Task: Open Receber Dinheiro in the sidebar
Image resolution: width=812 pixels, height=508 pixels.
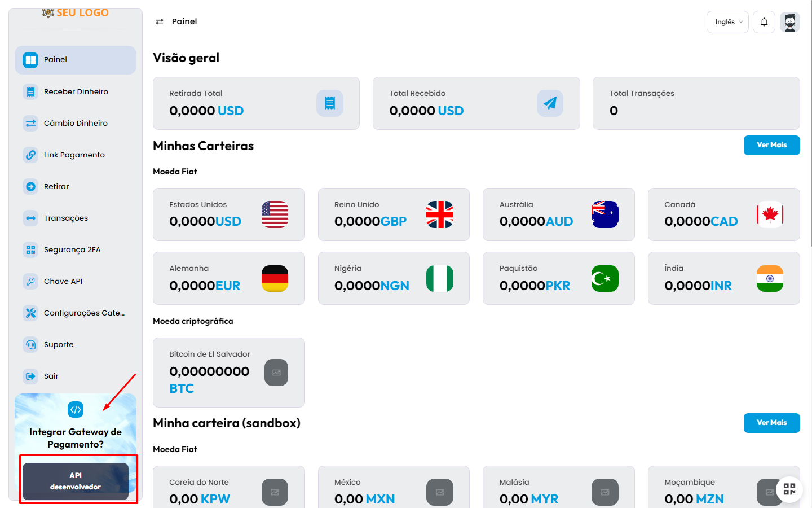Action: (76, 91)
